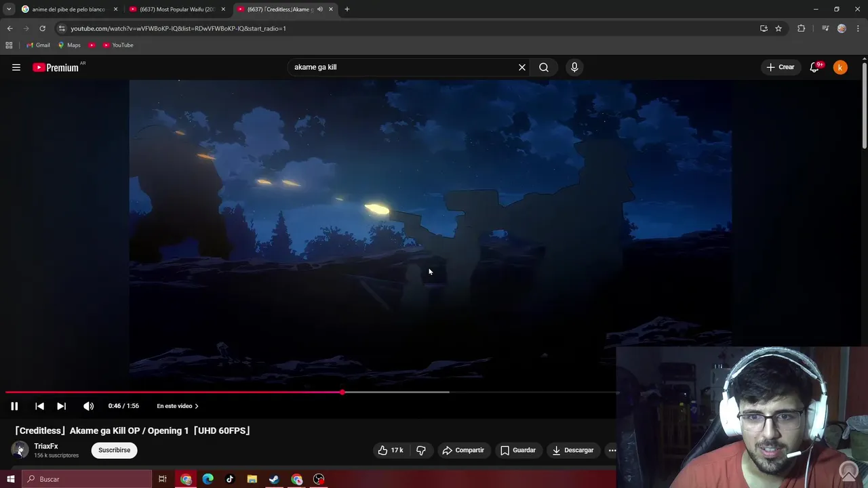Reload the current page
Screen dimensions: 868x488
pos(42,28)
